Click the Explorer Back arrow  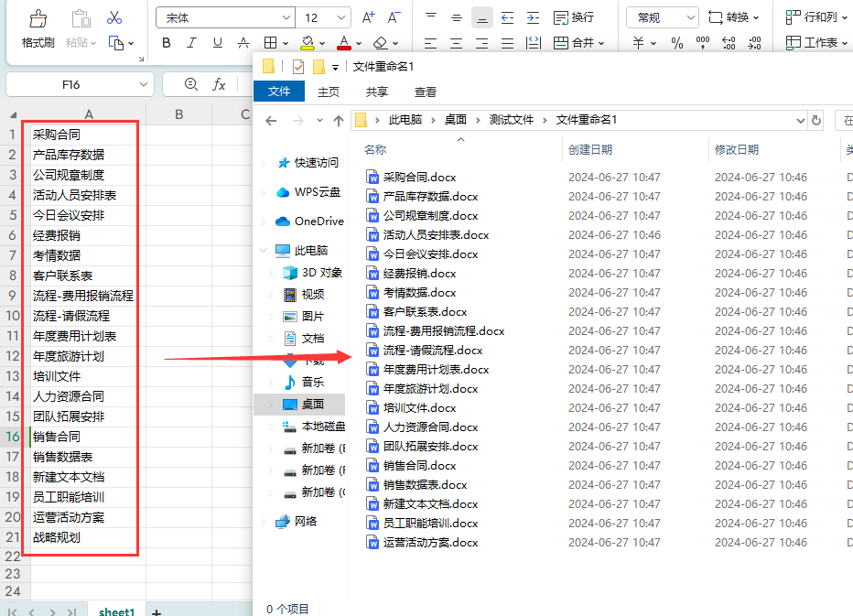[271, 121]
